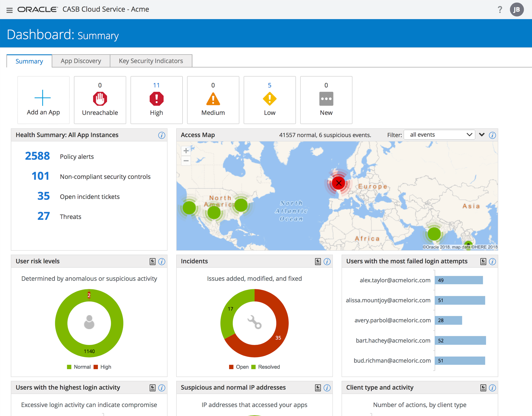Show info for highest login activity panel
The image size is (532, 416).
(x=162, y=388)
